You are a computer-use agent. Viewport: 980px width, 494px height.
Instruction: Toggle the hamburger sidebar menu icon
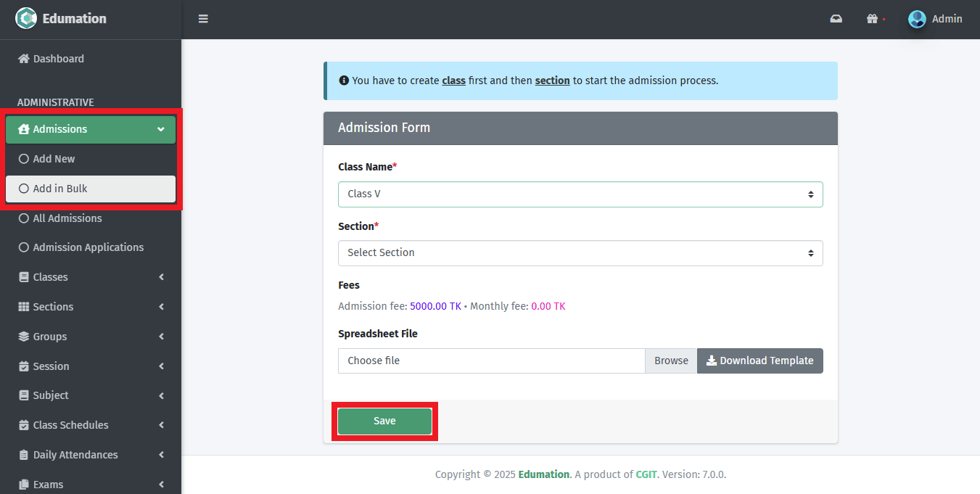(203, 19)
